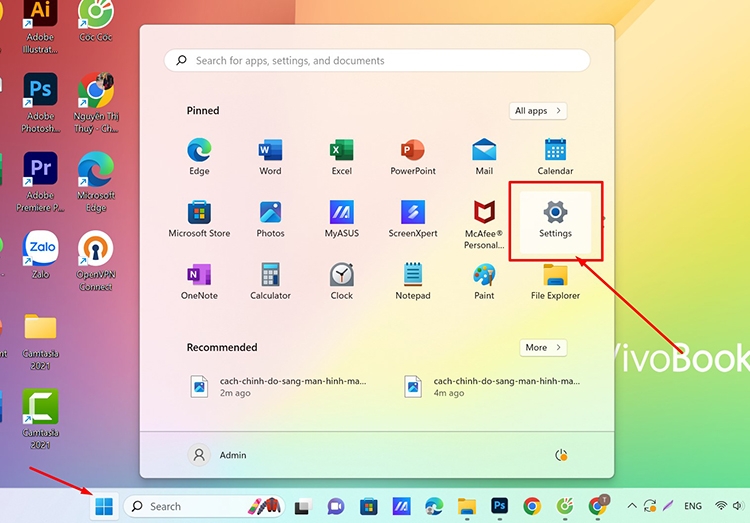Select the Chrome Nguyễn Thị Thuỳ desktop shortcut
The image size is (750, 523).
click(x=96, y=103)
